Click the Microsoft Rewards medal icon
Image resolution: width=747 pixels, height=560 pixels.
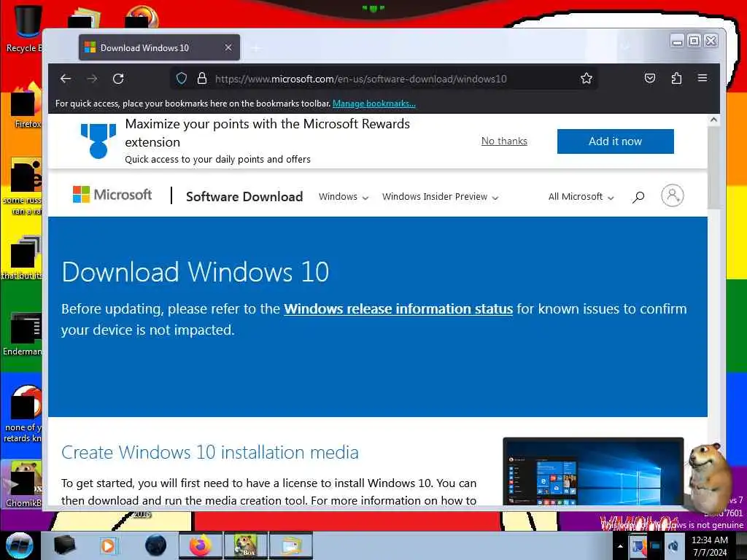click(x=98, y=141)
